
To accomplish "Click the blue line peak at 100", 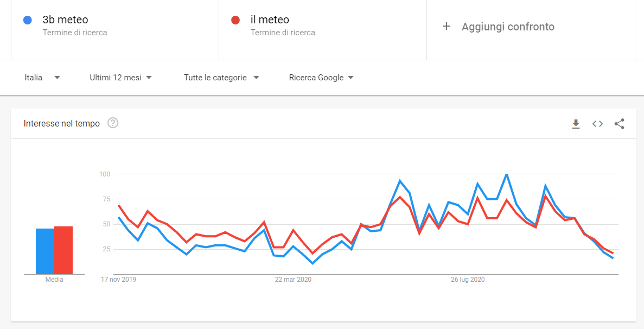I will pos(506,174).
